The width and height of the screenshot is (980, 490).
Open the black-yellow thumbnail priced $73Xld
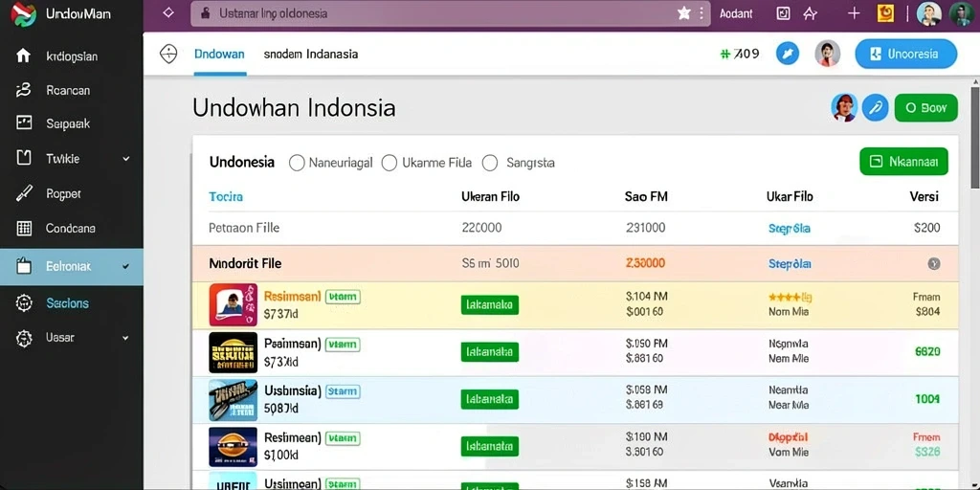click(233, 352)
